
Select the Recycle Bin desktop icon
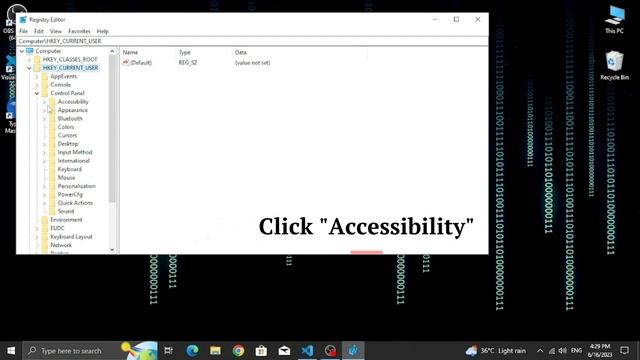614,65
